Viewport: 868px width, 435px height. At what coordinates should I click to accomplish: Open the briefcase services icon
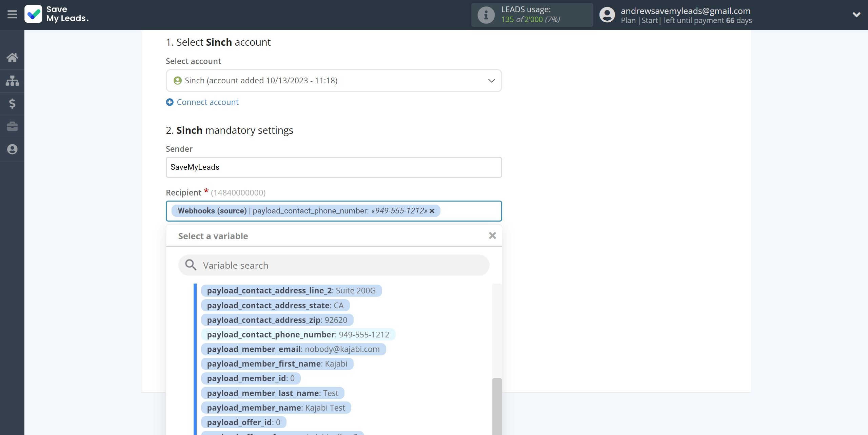click(12, 126)
